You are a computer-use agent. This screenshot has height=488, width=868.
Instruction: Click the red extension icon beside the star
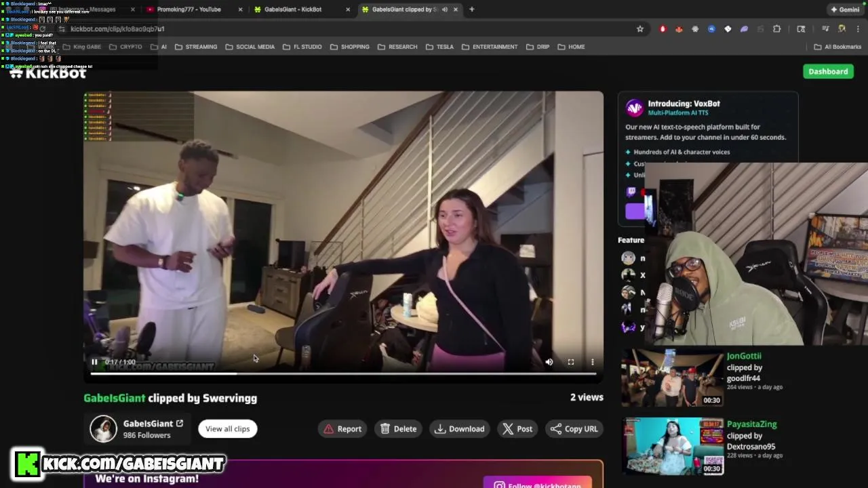point(663,29)
